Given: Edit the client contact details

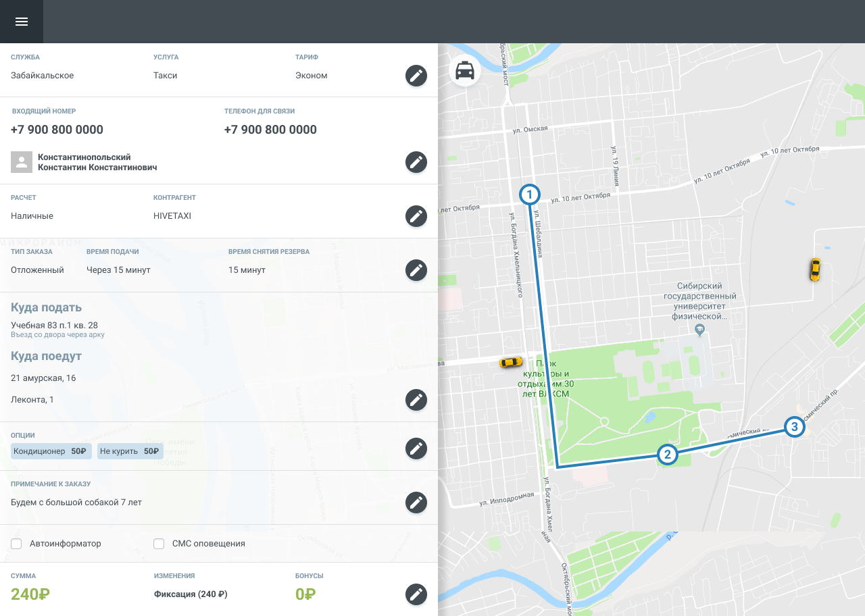Looking at the screenshot, I should click(416, 162).
